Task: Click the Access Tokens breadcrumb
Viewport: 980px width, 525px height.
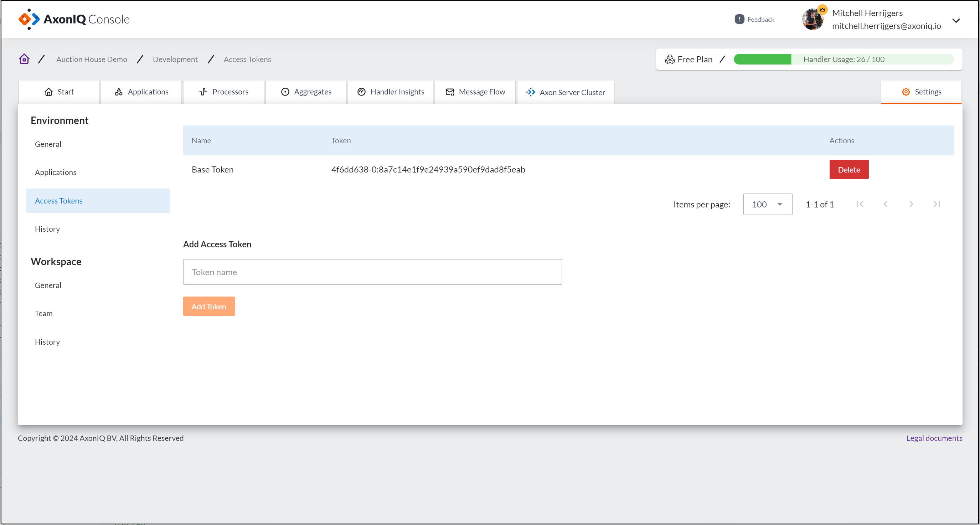Action: tap(247, 60)
